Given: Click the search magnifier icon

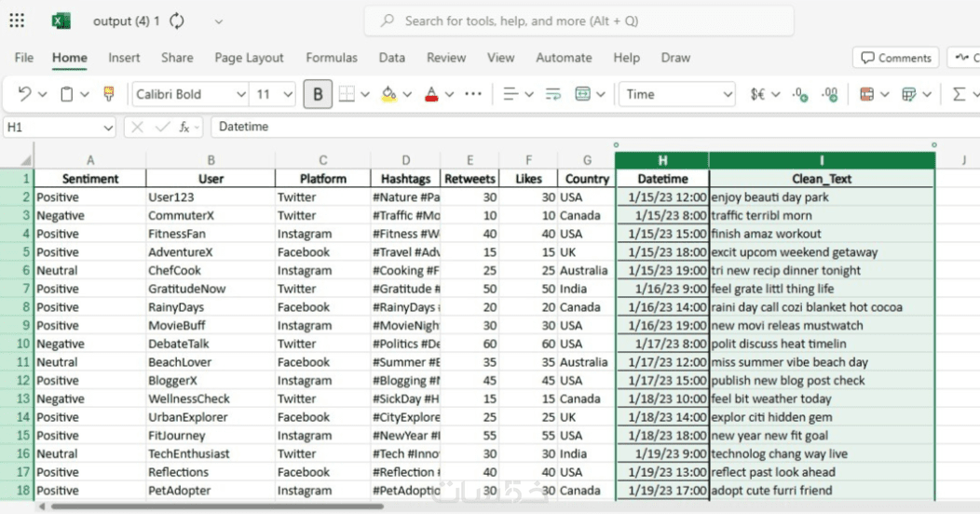Looking at the screenshot, I should coord(388,20).
